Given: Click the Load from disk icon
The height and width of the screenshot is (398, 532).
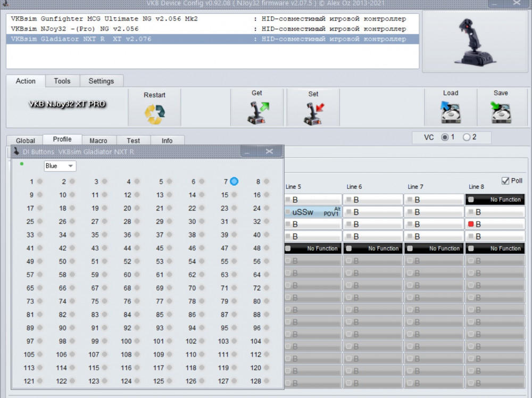Looking at the screenshot, I should [450, 113].
